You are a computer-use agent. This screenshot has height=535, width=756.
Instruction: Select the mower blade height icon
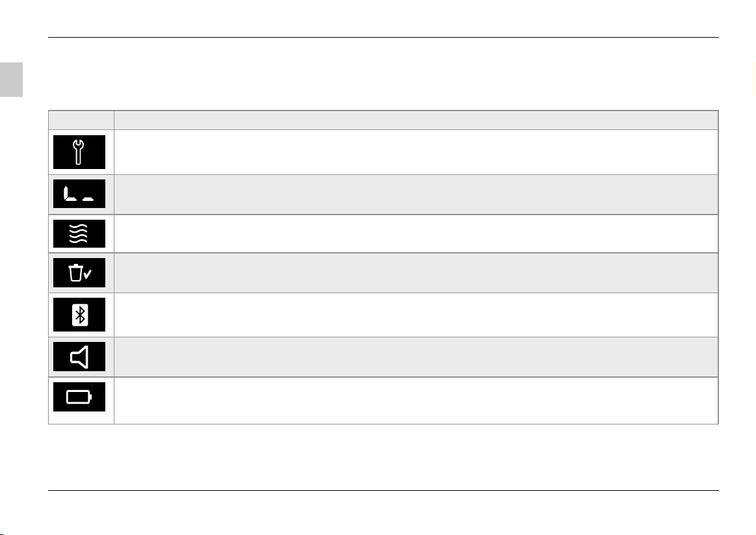pyautogui.click(x=79, y=194)
